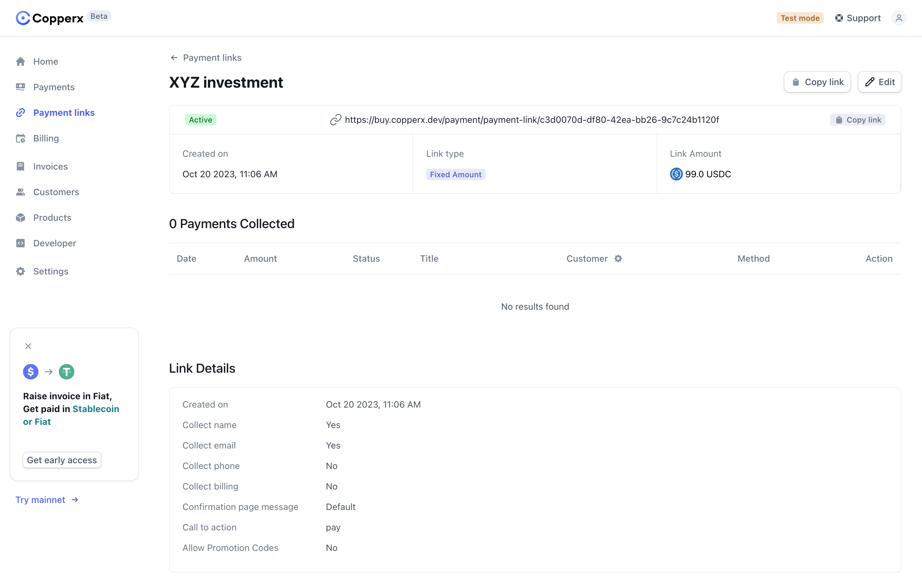Click the blue dollar coin icon
Screen dimensions: 922x588
[x=31, y=372]
